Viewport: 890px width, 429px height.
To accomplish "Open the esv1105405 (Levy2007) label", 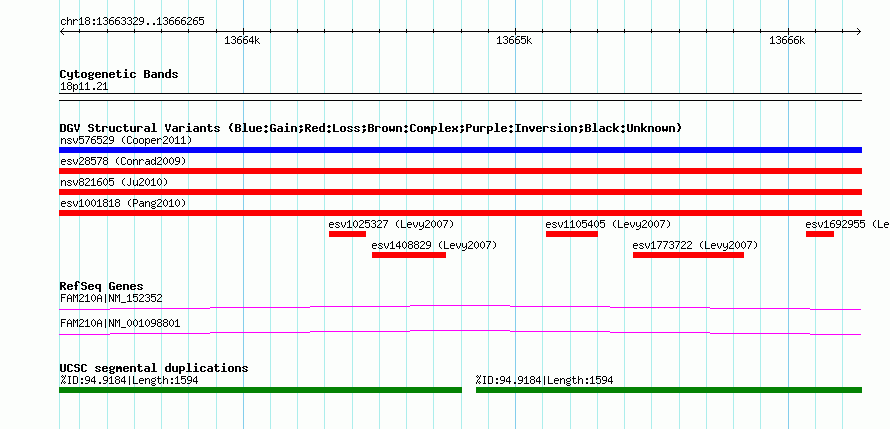I will 608,224.
